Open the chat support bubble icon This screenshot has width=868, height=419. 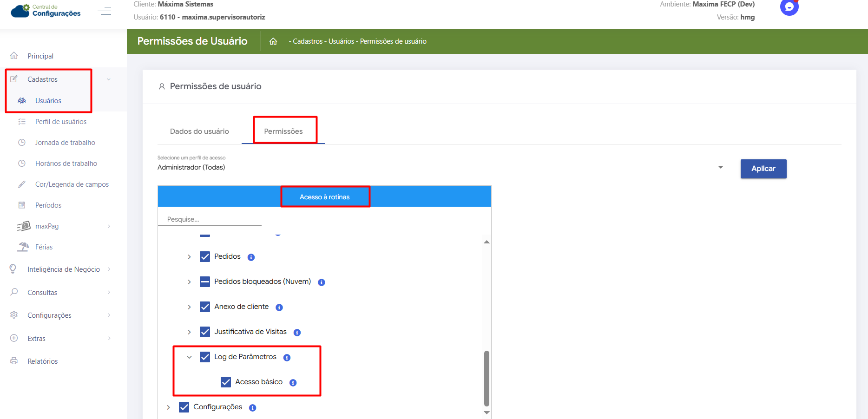pyautogui.click(x=789, y=7)
